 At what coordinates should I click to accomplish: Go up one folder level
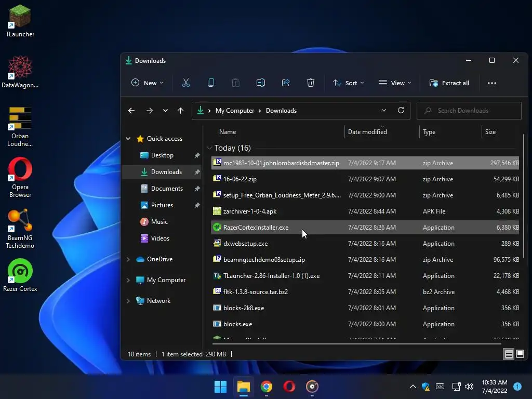click(180, 111)
